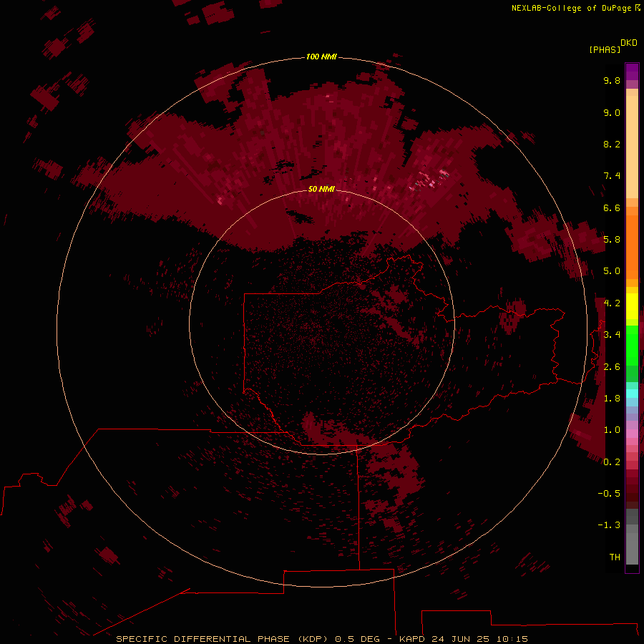Click the [PHAS] legend heading
Viewport: 644px width, 644px height.
pos(605,49)
